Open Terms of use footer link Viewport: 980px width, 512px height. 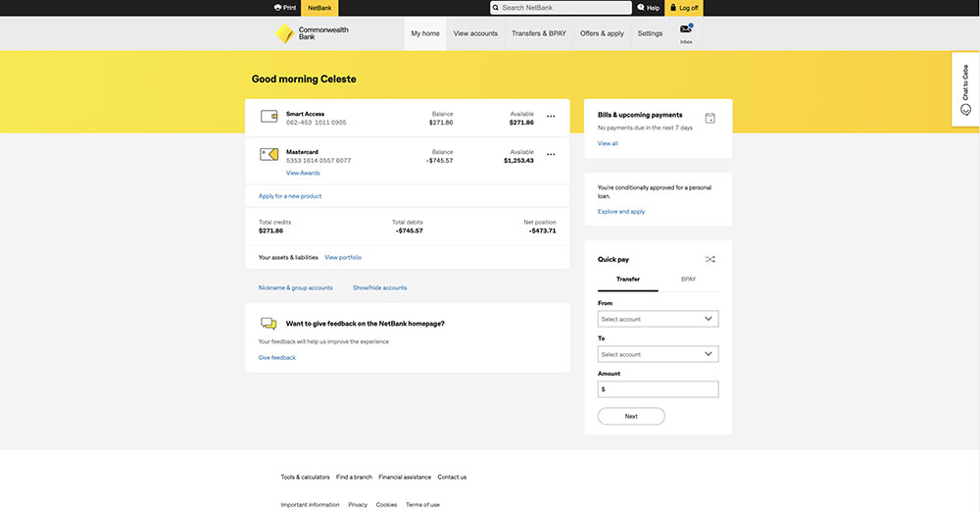pos(422,504)
